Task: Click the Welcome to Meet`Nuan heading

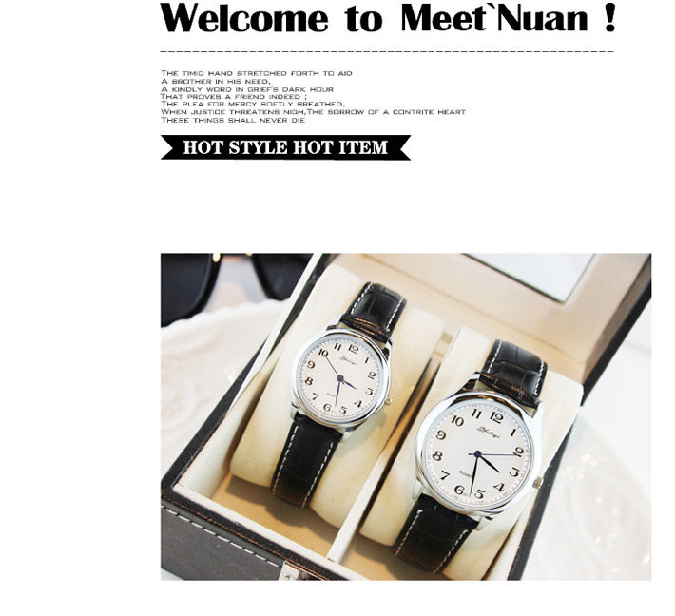Action: pos(388,18)
